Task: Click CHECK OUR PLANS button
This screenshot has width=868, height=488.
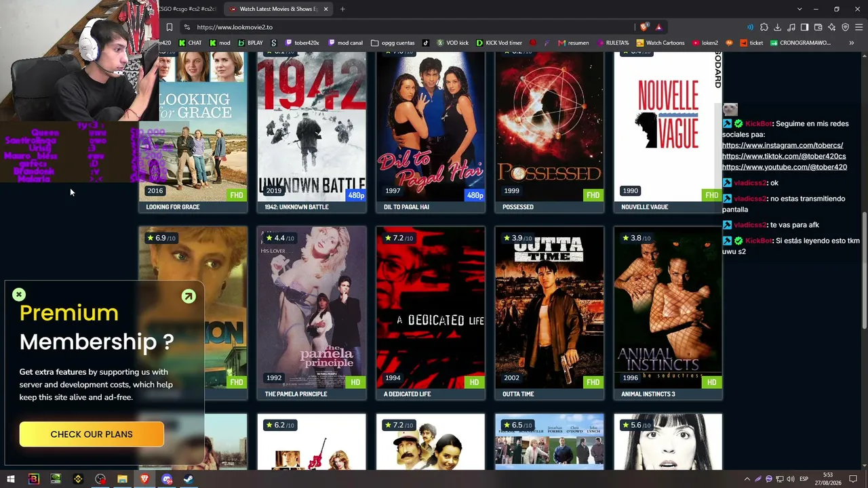Action: click(x=92, y=434)
